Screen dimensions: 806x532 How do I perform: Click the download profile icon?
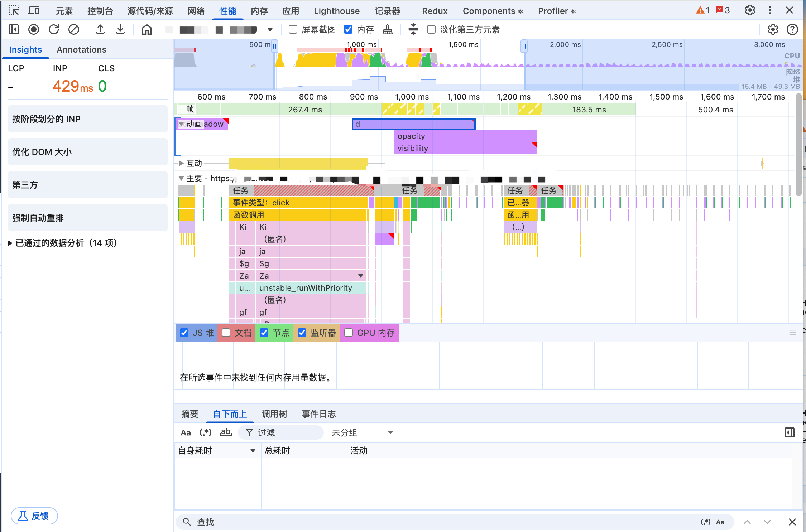(120, 29)
